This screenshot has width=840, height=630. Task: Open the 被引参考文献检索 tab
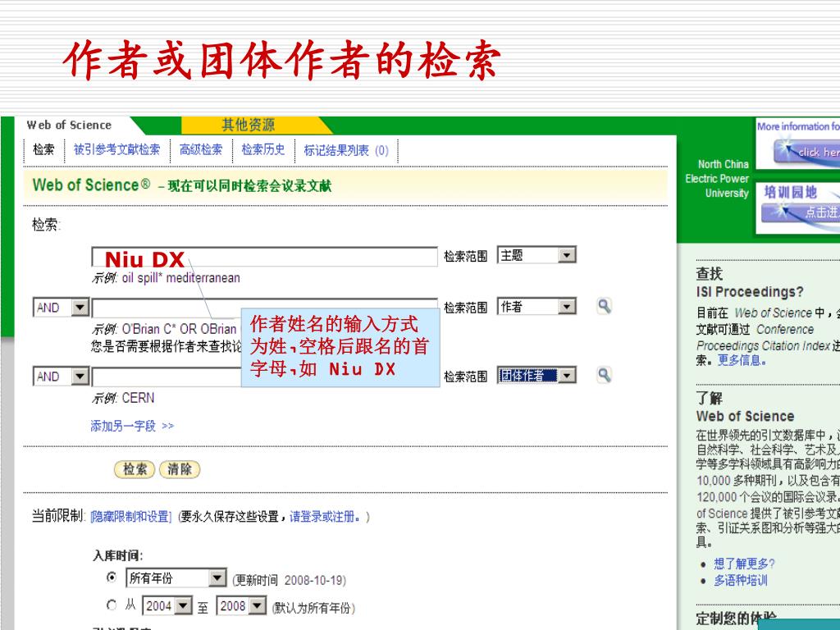[x=116, y=149]
